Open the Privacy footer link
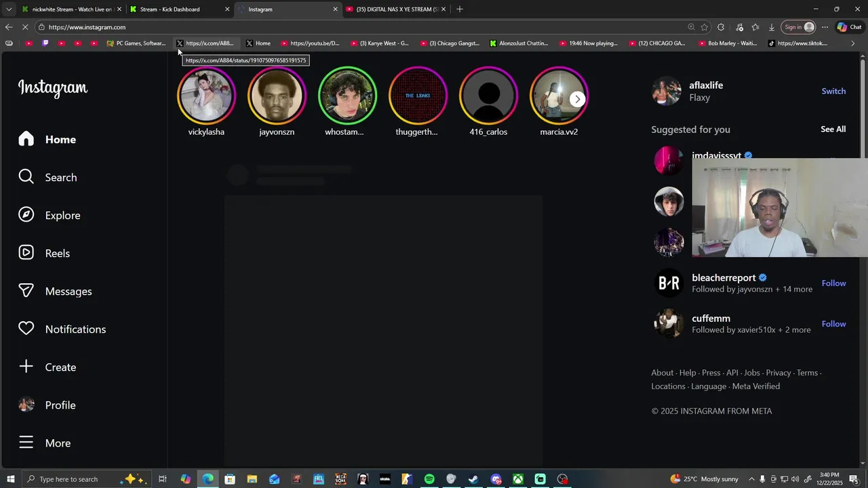 pos(778,373)
